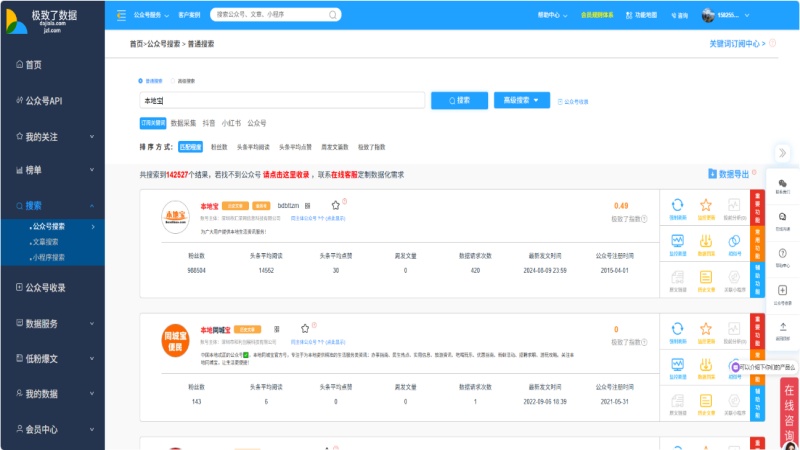This screenshot has width=800, height=450.
Task: Click the red 请点击这里收录 link
Action: [x=286, y=174]
